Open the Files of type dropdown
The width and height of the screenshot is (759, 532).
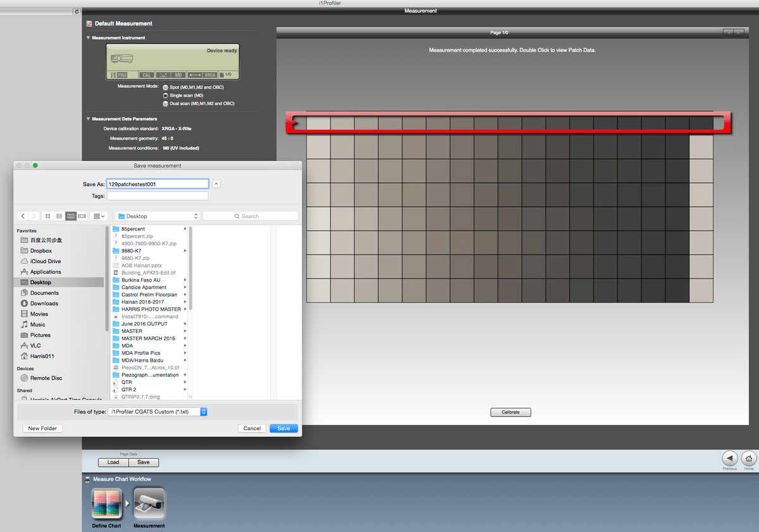click(x=157, y=412)
